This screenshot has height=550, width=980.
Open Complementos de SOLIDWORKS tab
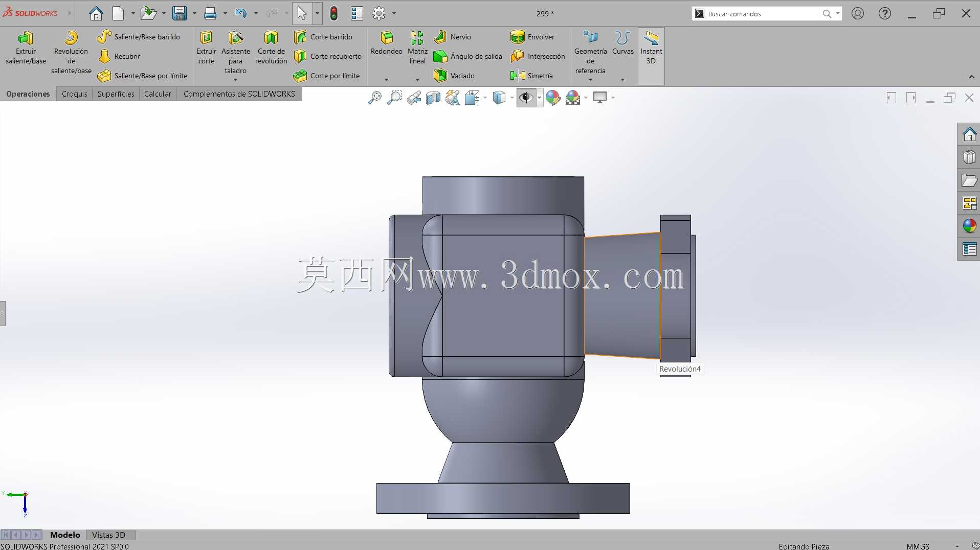(239, 94)
